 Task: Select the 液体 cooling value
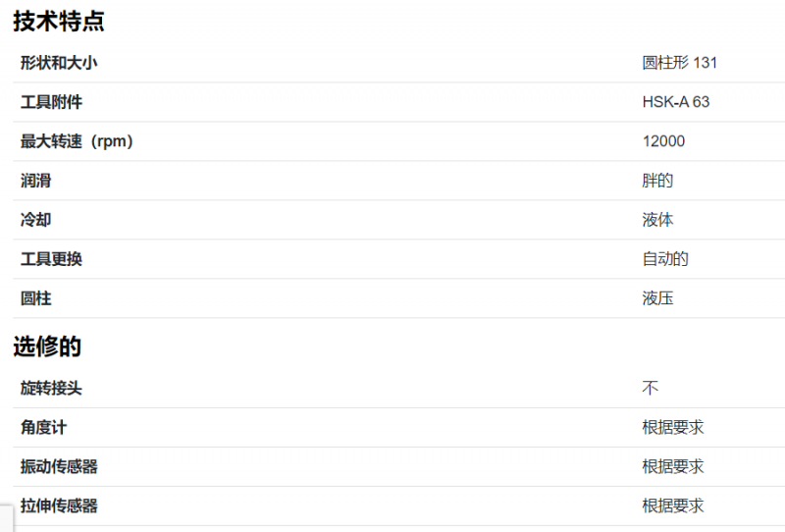[657, 220]
